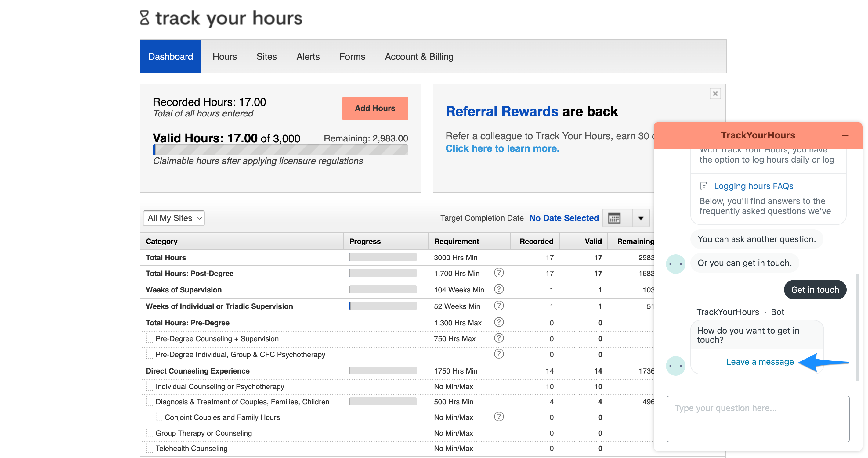Expand the target completion date dropdown arrow
868x458 pixels.
pyautogui.click(x=641, y=218)
